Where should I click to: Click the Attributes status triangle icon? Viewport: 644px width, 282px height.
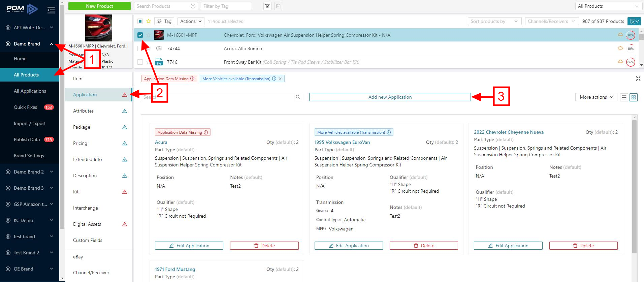(x=125, y=111)
